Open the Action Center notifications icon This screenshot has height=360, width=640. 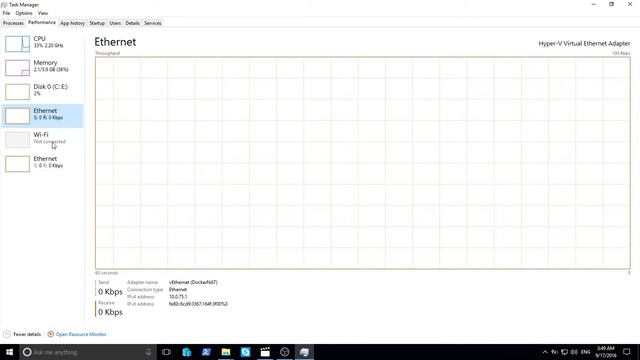pos(627,352)
